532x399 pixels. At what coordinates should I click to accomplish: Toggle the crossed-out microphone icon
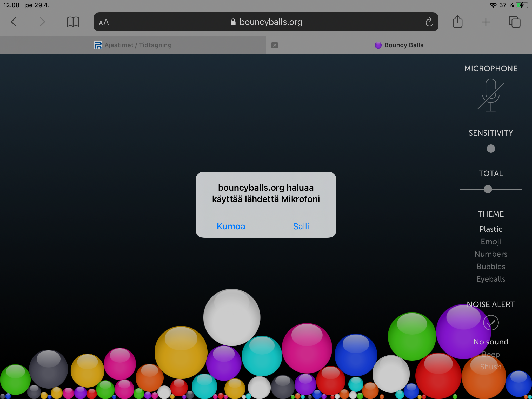click(x=491, y=95)
